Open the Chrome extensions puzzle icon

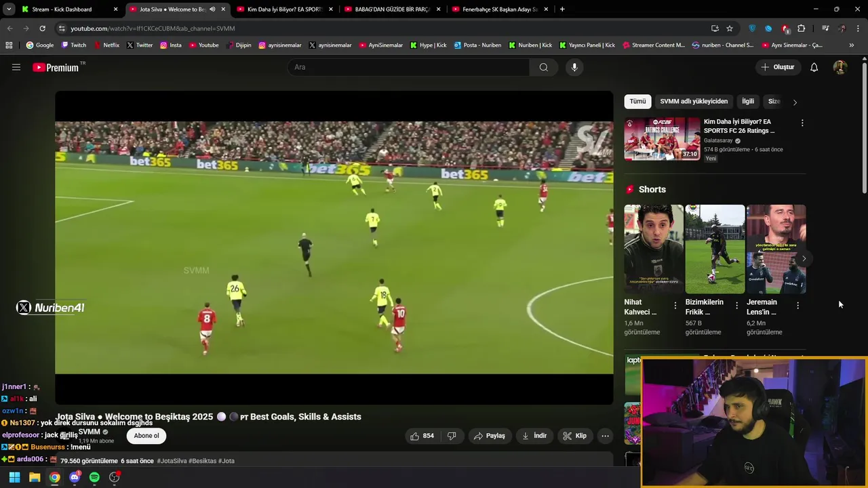coord(802,28)
